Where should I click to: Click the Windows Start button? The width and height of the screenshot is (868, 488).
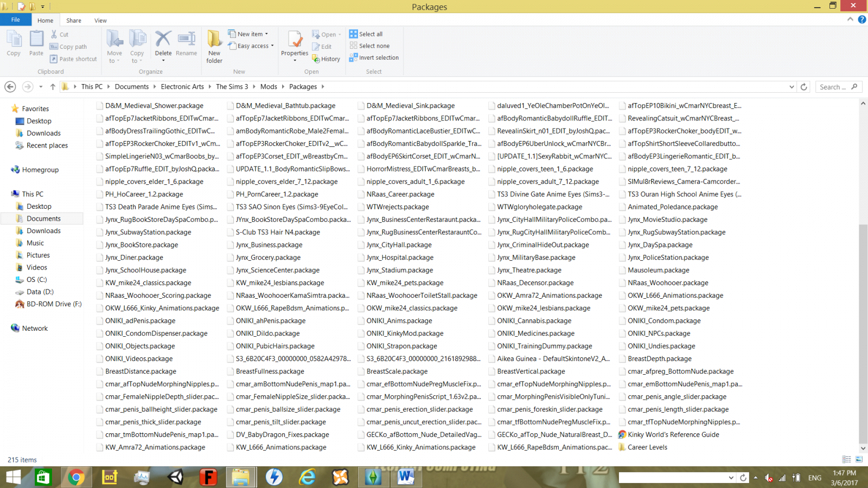coord(13,477)
